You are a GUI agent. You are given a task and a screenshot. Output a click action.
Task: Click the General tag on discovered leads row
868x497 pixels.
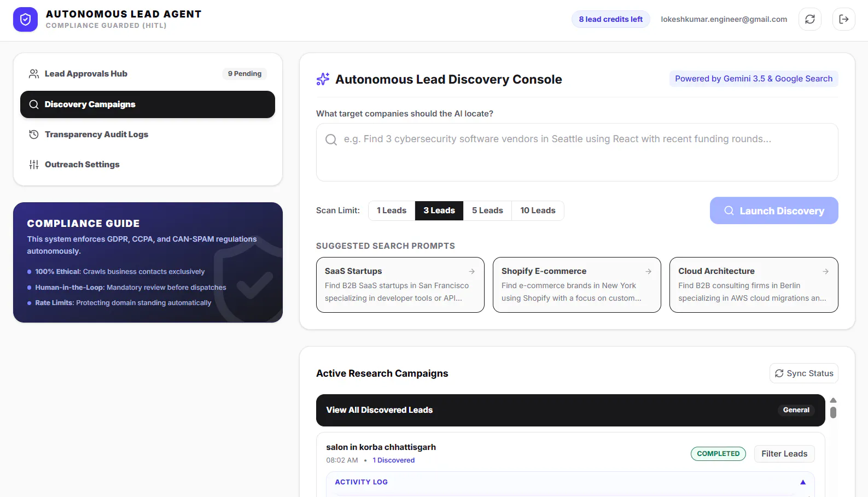point(796,410)
